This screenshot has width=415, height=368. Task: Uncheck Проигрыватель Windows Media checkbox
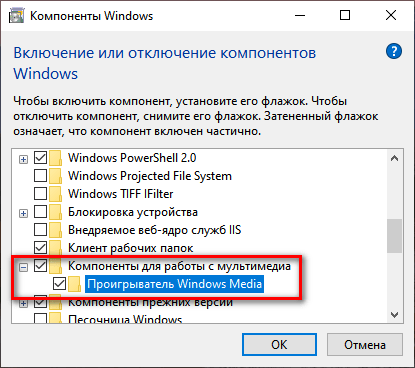(59, 284)
